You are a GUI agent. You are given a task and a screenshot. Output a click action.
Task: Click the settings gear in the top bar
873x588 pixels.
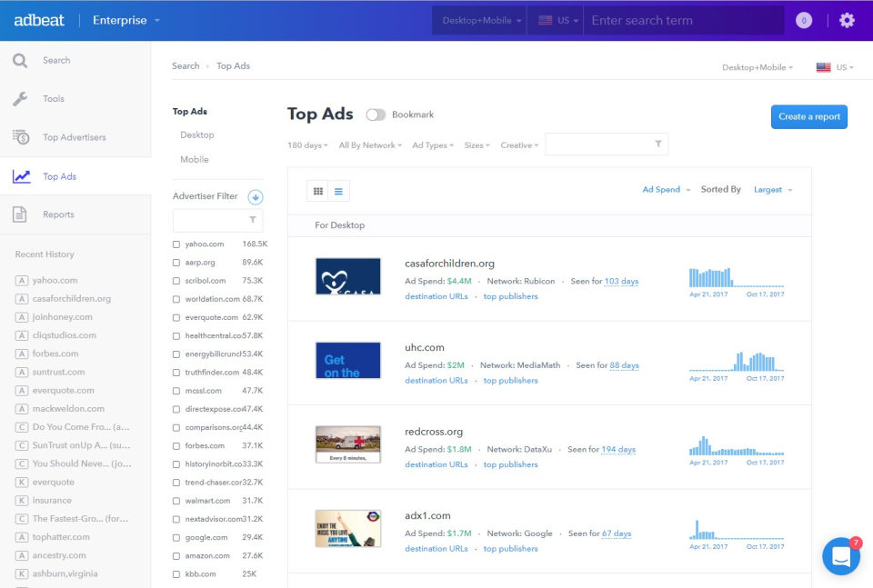pyautogui.click(x=847, y=20)
